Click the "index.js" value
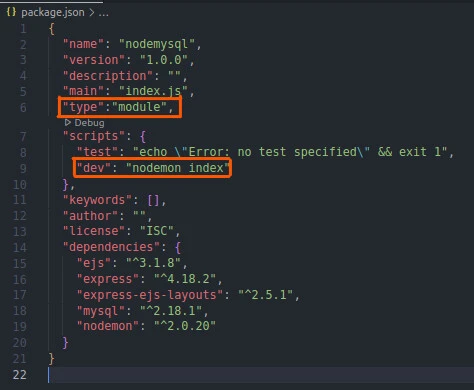The image size is (474, 390). pos(153,91)
